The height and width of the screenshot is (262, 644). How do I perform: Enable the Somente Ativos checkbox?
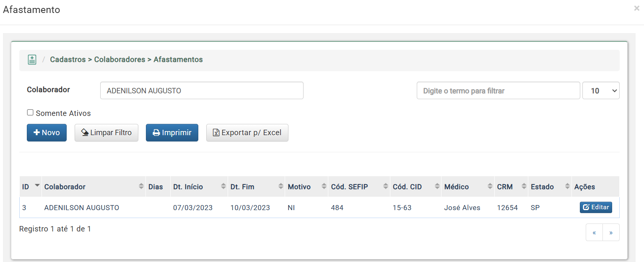(x=30, y=113)
